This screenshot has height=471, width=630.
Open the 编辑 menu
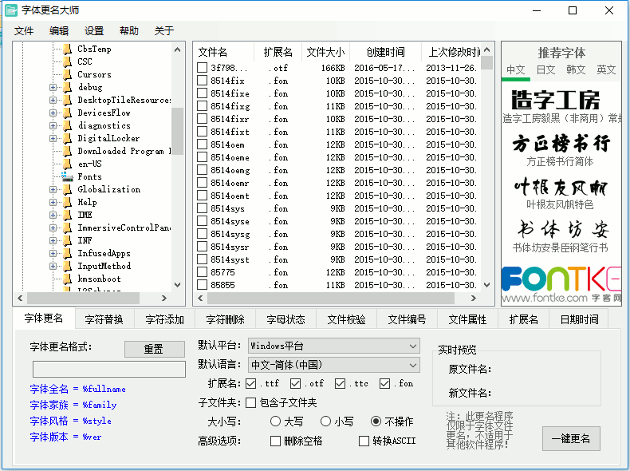(59, 31)
